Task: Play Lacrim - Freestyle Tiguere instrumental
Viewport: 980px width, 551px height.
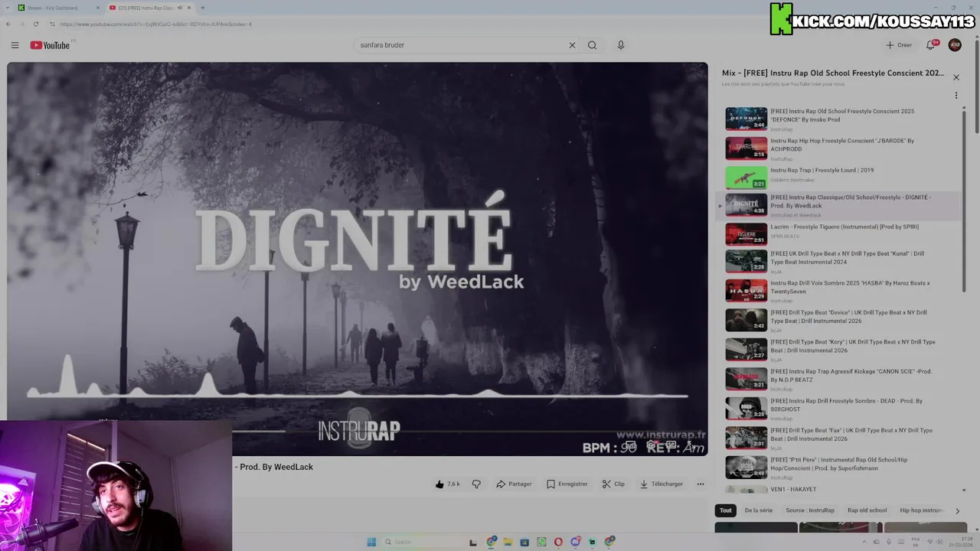Action: [x=838, y=233]
